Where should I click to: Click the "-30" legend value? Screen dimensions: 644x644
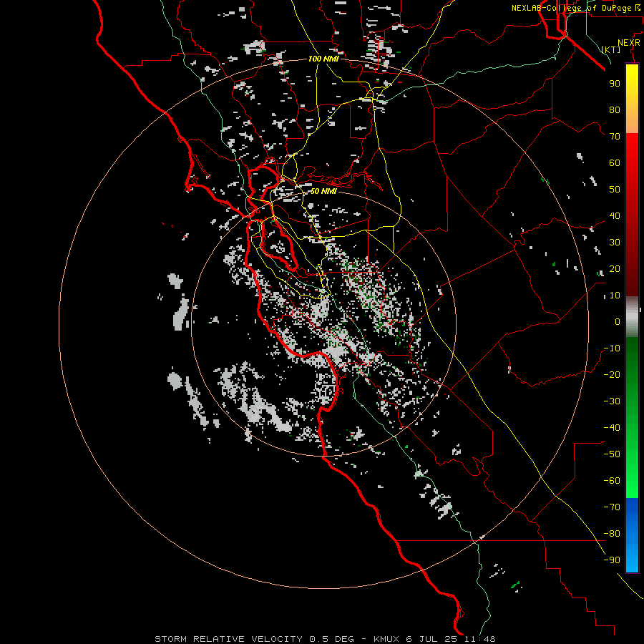612,401
